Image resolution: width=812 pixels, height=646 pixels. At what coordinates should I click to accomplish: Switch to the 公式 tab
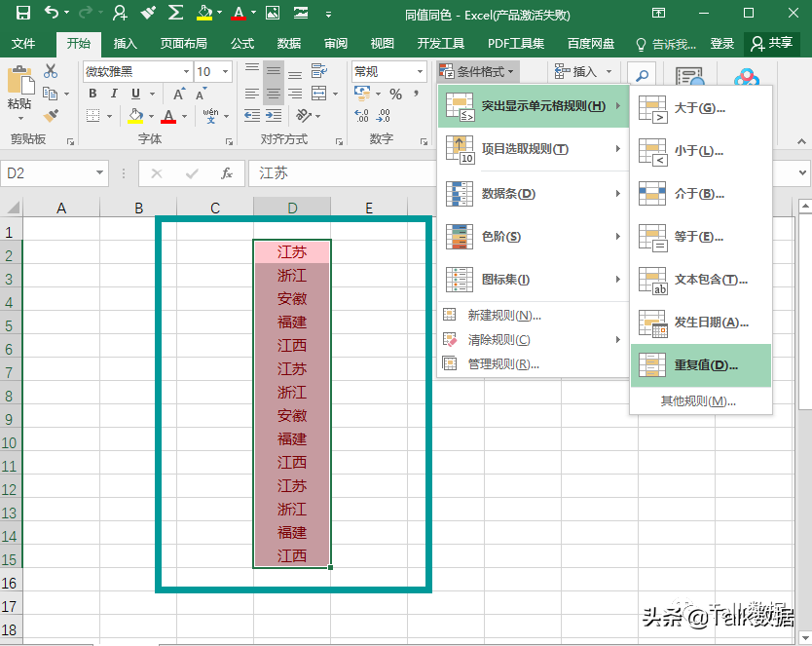242,44
